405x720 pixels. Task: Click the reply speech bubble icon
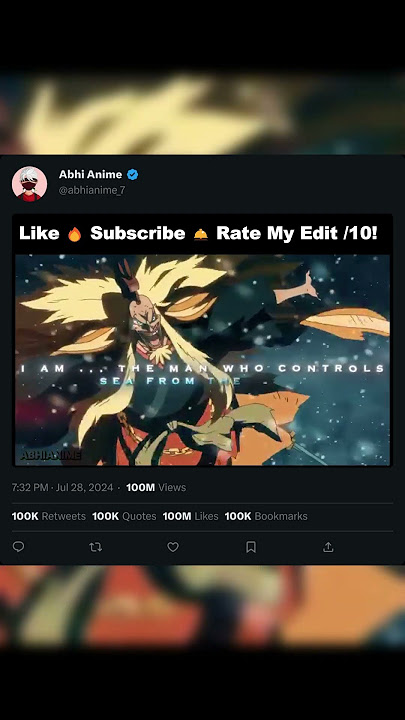pyautogui.click(x=18, y=546)
